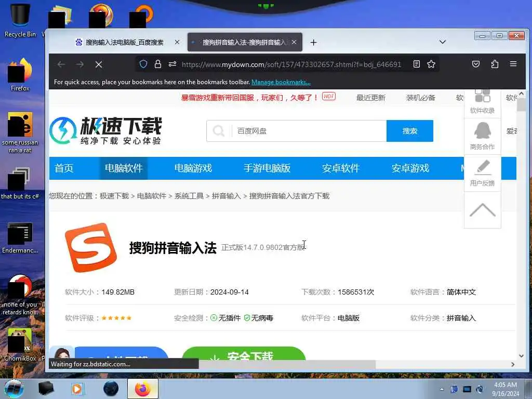Stop loading the page with the X button

(x=99, y=64)
